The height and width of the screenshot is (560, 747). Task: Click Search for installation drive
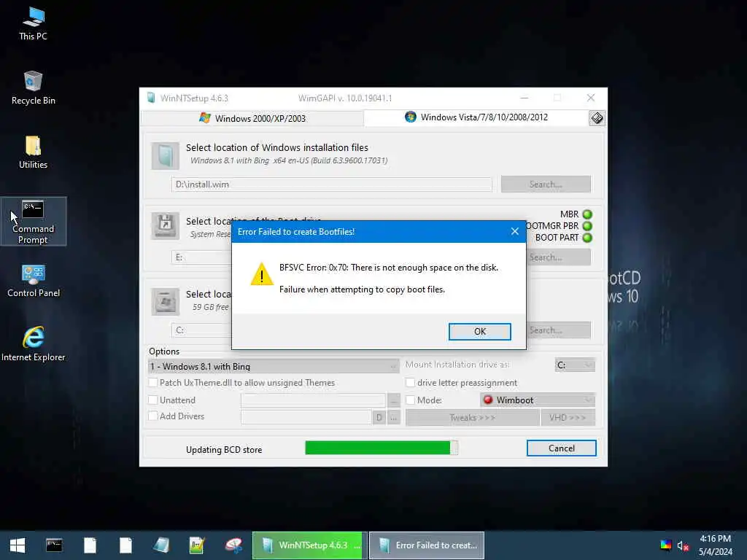[x=558, y=330]
